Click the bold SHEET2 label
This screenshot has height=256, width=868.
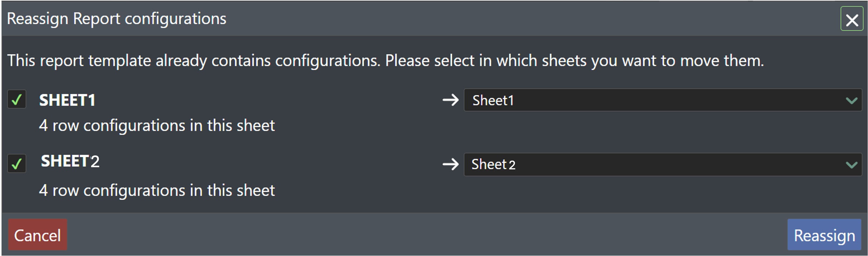(70, 161)
